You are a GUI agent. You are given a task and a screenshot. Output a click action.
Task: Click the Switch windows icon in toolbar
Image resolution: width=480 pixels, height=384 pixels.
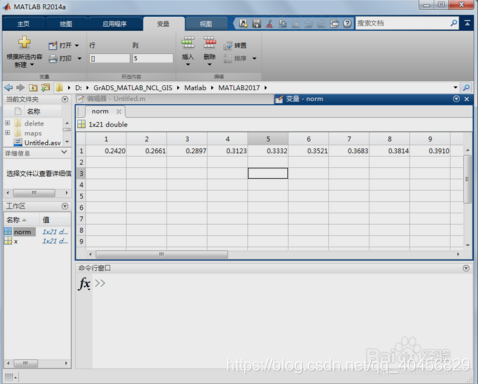coord(334,23)
